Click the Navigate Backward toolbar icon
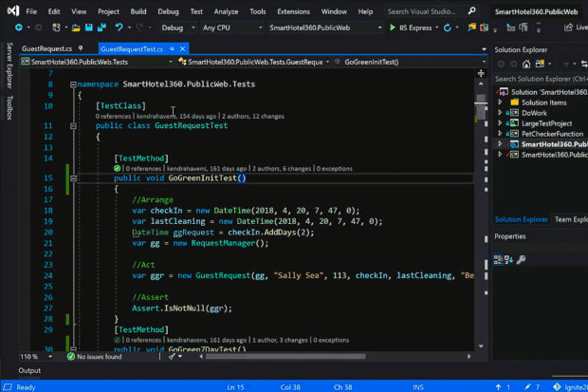This screenshot has height=392, width=588. [18, 28]
